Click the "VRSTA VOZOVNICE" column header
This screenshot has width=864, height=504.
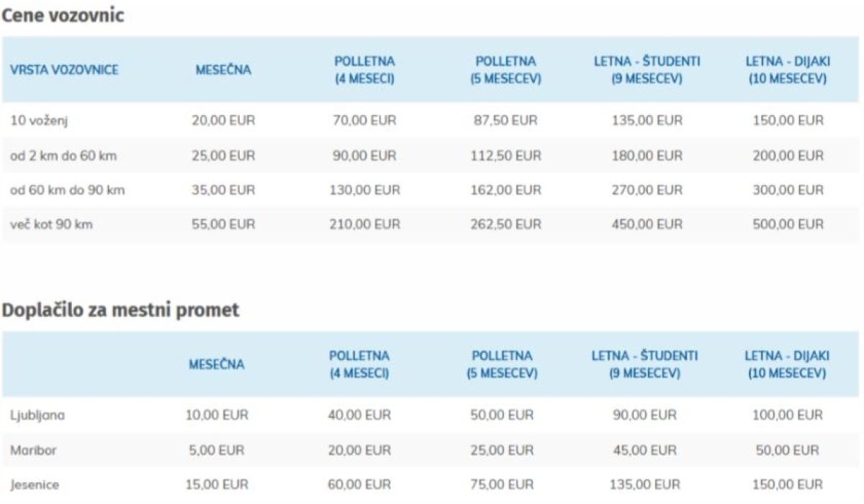coord(64,70)
